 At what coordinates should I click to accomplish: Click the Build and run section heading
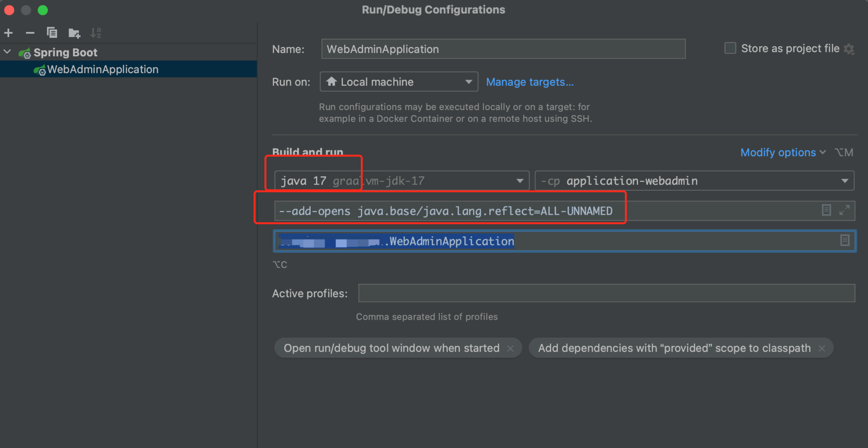[x=307, y=152]
